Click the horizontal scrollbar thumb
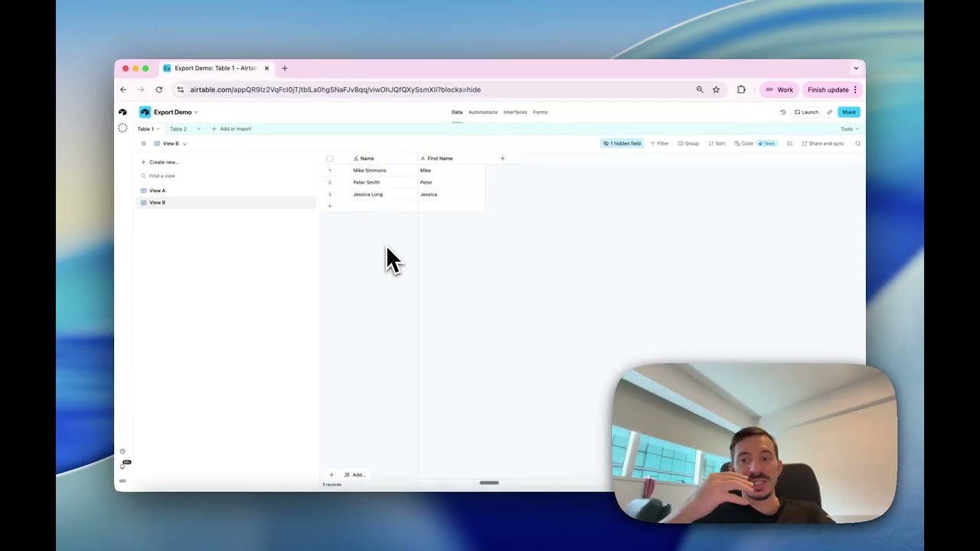 [x=489, y=483]
